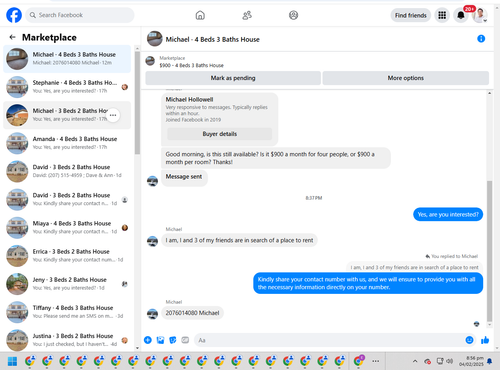Click the back arrow beside Marketplace
500x370 pixels.
click(x=13, y=37)
